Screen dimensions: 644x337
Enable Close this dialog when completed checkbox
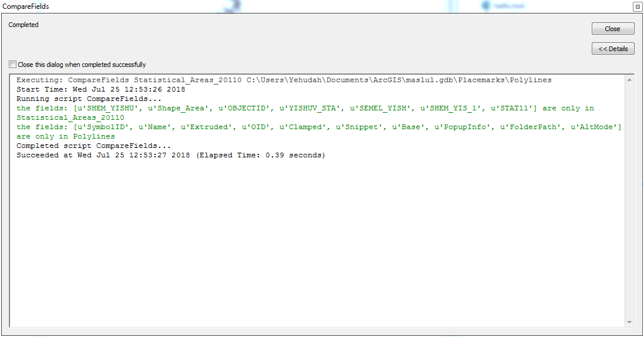tap(13, 65)
